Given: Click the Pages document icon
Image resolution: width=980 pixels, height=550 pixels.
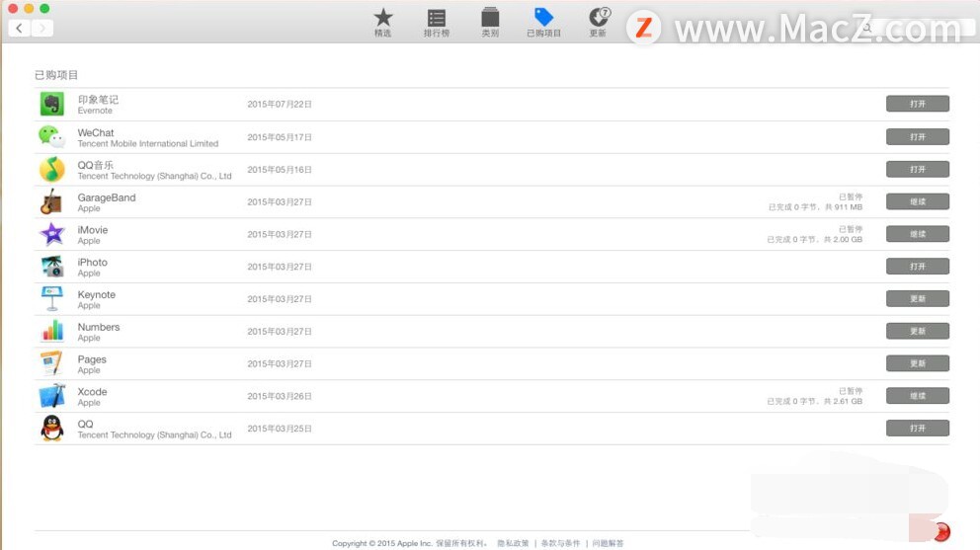Looking at the screenshot, I should 52,363.
